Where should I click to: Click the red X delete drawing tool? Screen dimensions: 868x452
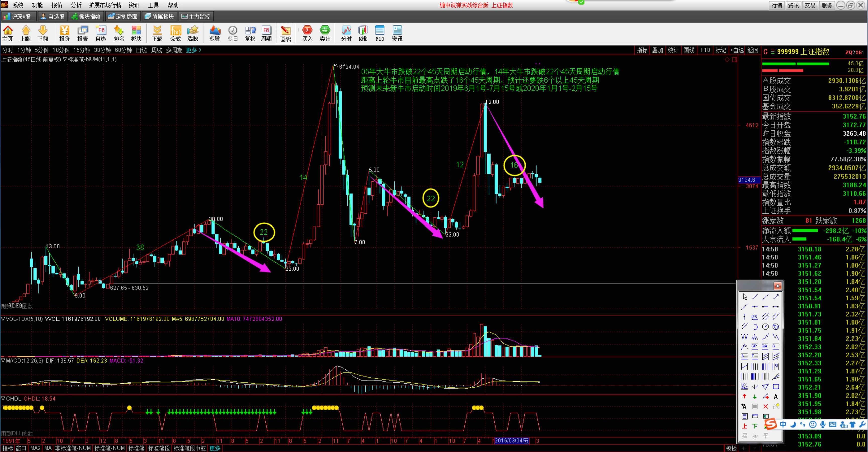[766, 407]
